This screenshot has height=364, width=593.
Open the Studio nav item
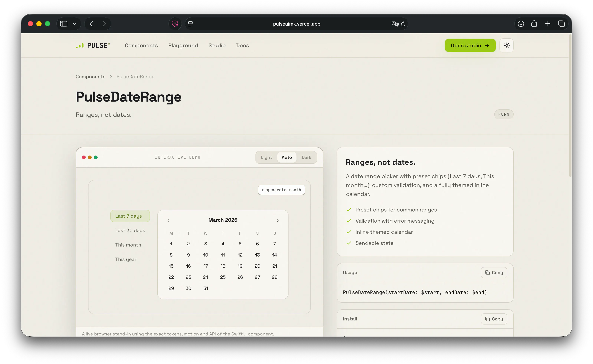coord(217,46)
